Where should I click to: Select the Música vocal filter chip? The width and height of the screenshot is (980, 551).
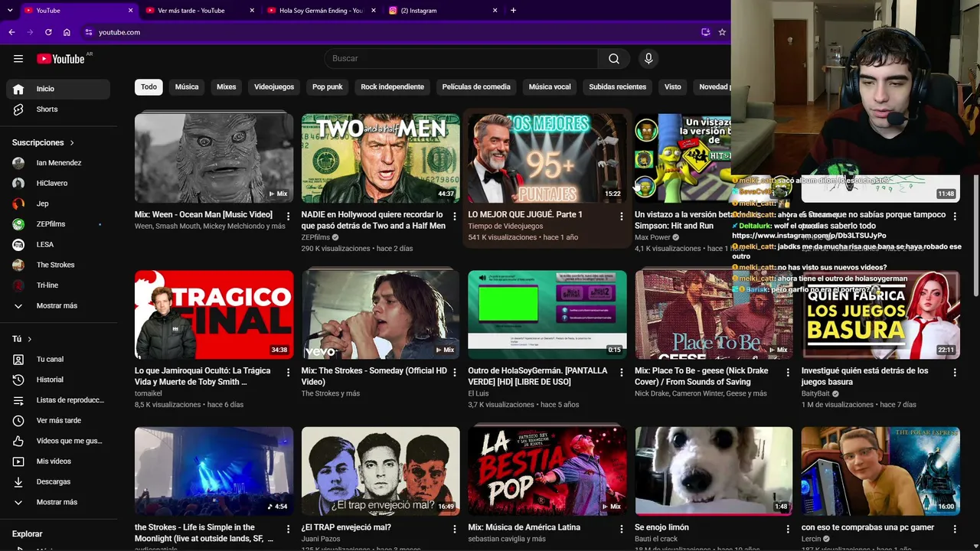[x=550, y=87]
